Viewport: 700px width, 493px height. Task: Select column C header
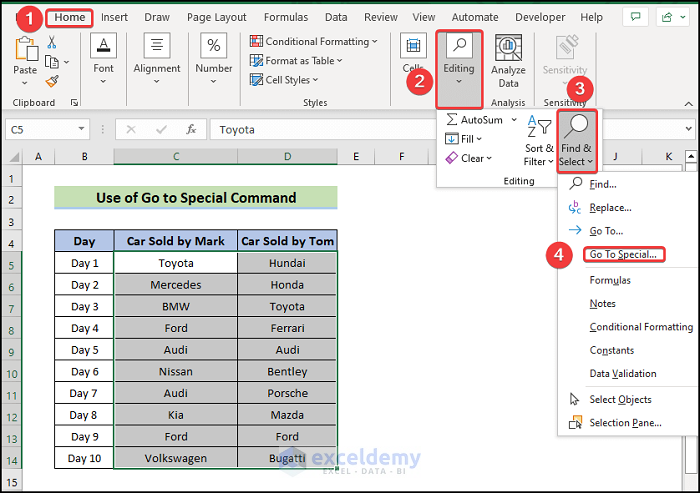coord(175,157)
